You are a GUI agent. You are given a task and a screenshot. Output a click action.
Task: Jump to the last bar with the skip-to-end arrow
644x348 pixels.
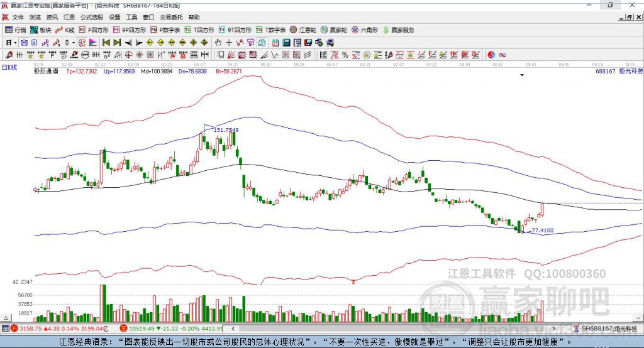117,43
